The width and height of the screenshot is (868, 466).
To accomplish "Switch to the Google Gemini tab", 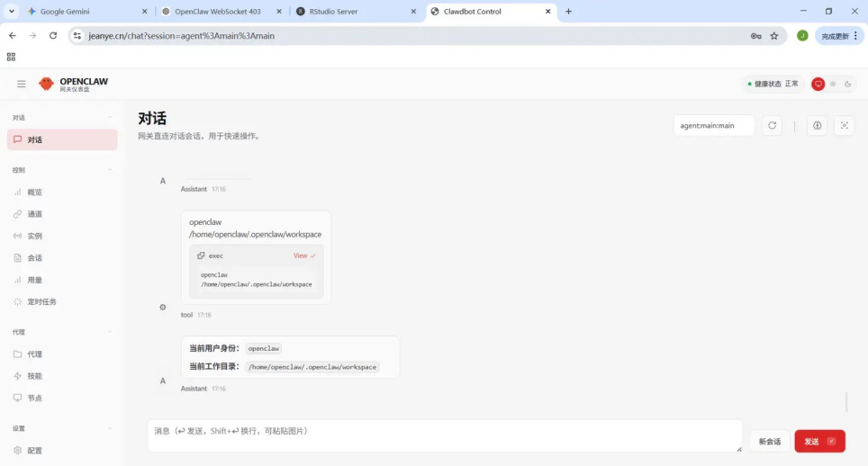I will [x=88, y=11].
